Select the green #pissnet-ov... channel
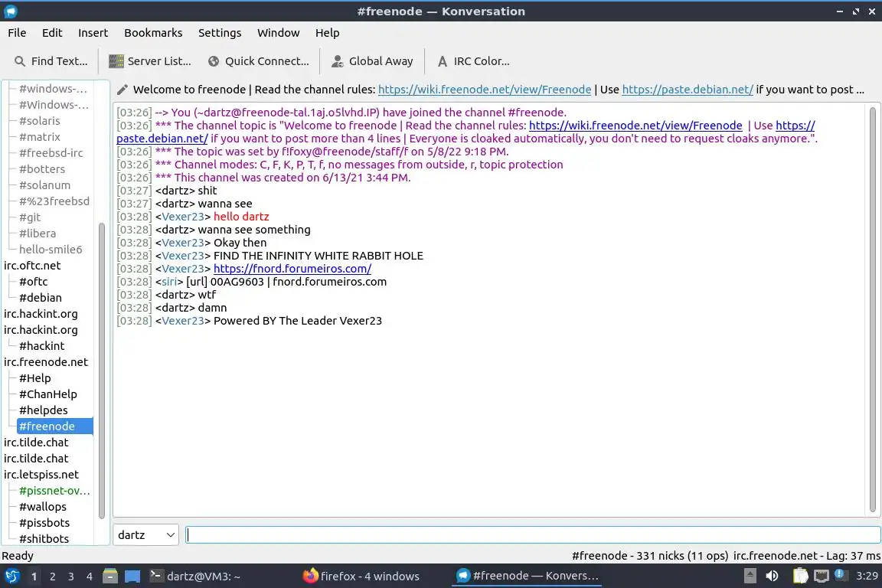 tap(54, 491)
